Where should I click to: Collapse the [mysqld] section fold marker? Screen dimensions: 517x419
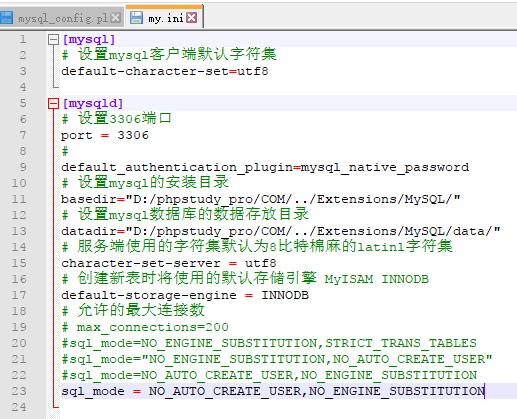coord(53,103)
